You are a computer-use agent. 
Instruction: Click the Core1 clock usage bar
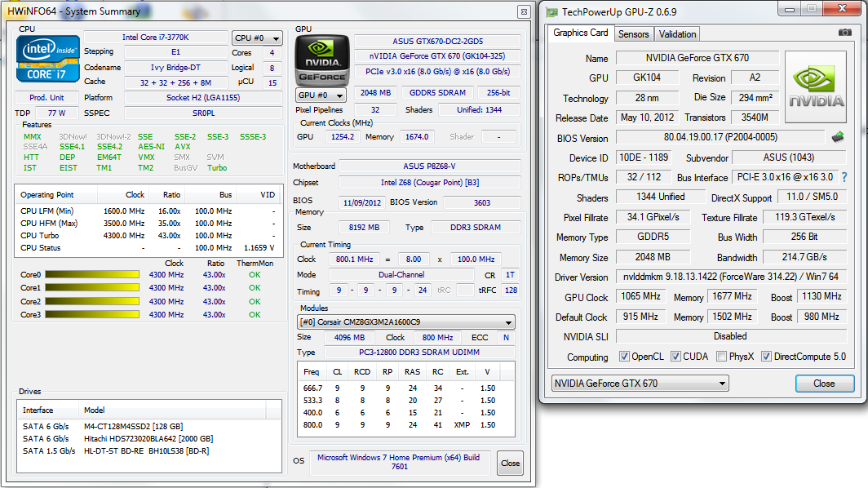(x=92, y=288)
